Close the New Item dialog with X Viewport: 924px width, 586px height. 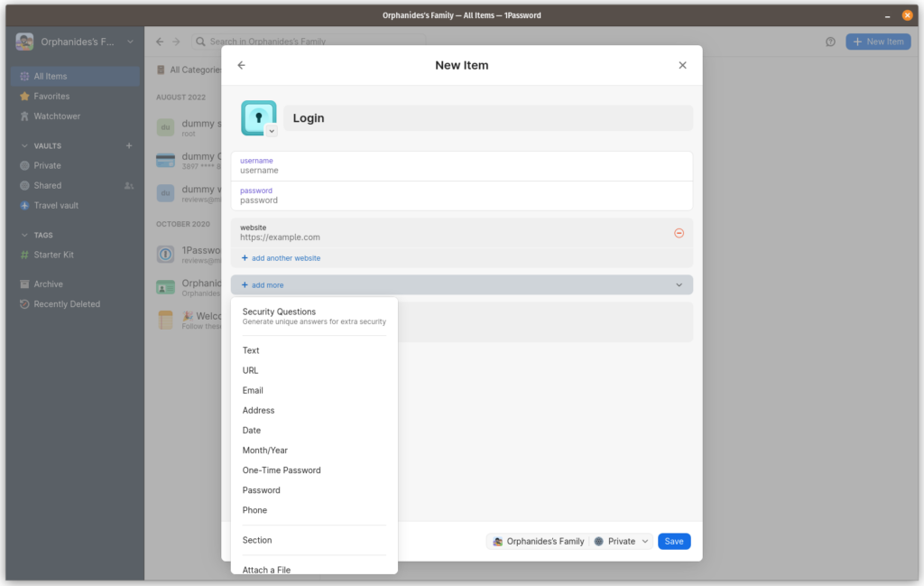(682, 65)
